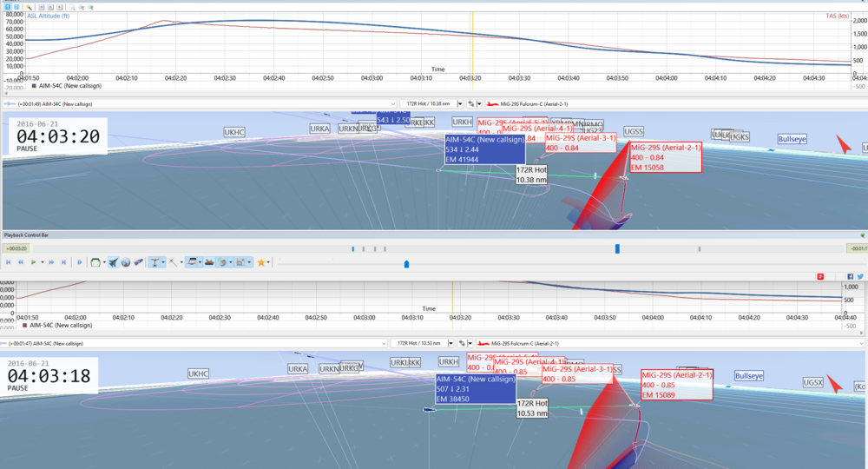Toggle the object labels display icon
This screenshot has height=469, width=868.
pos(240,262)
